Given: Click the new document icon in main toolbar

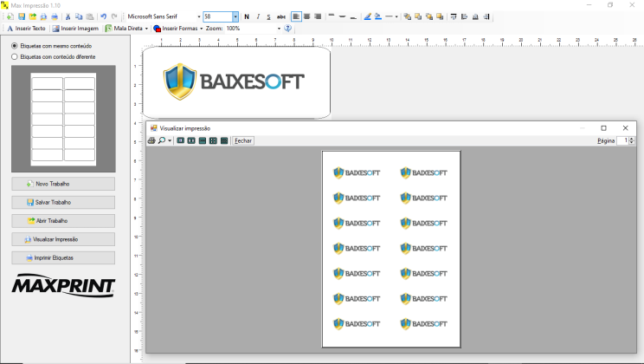Looking at the screenshot, I should (x=10, y=16).
